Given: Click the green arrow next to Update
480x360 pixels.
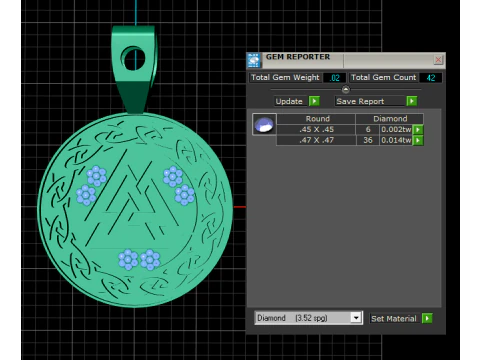Looking at the screenshot, I should [x=314, y=101].
